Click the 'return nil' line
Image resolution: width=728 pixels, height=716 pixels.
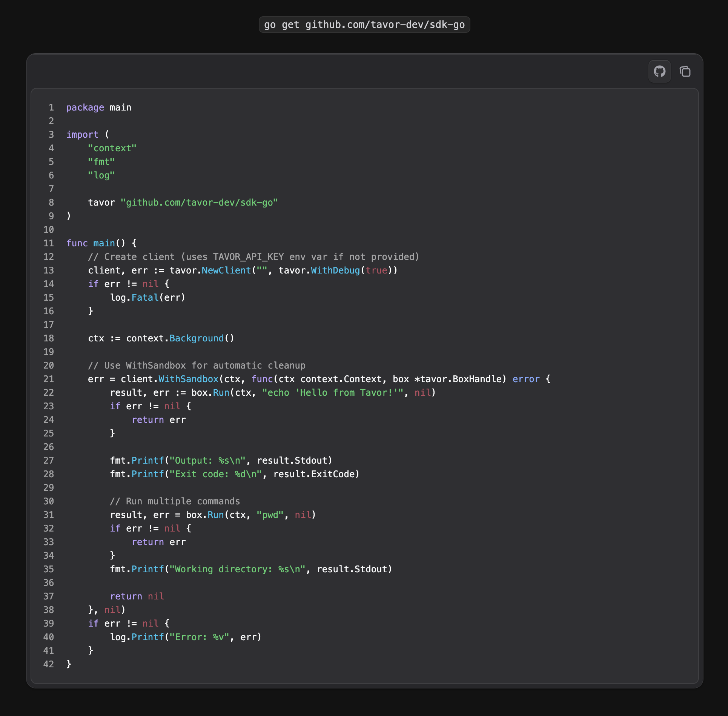tap(137, 596)
